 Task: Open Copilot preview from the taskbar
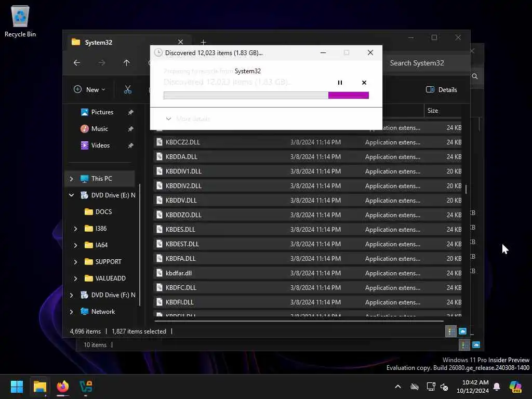click(515, 387)
